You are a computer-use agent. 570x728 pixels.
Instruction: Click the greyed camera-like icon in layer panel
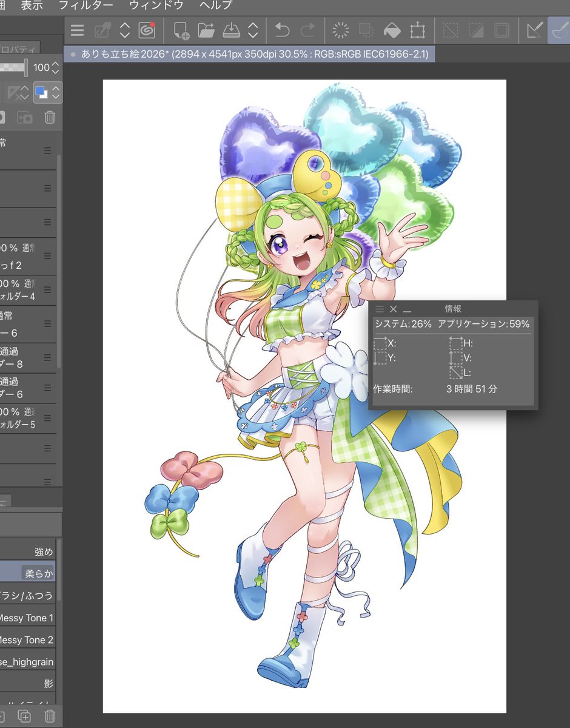coord(24,117)
